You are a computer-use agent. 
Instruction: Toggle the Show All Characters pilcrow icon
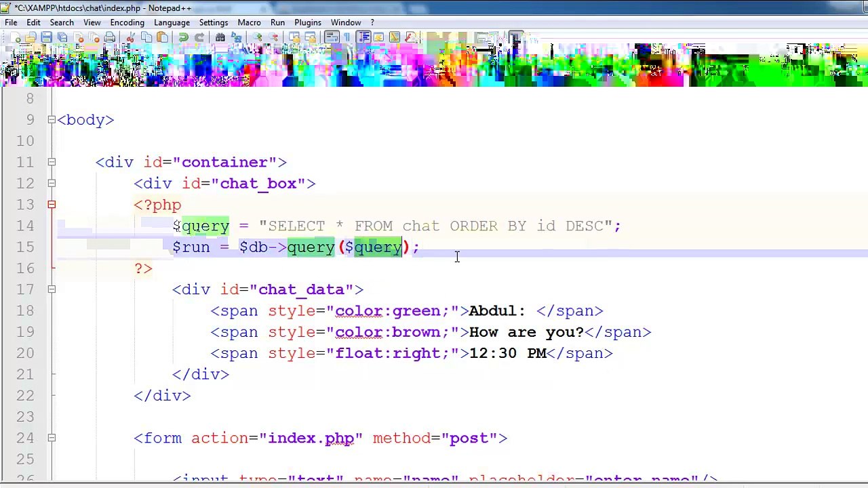coord(347,37)
